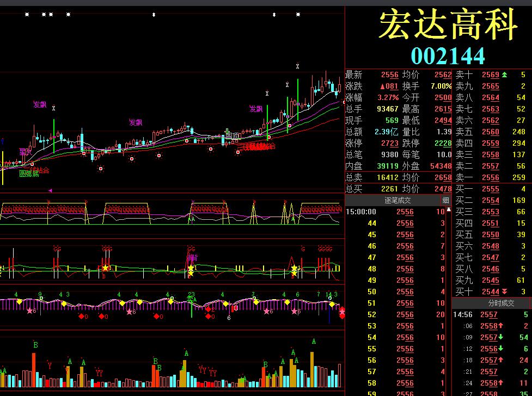Select the 卖一 price 2556

491,177
